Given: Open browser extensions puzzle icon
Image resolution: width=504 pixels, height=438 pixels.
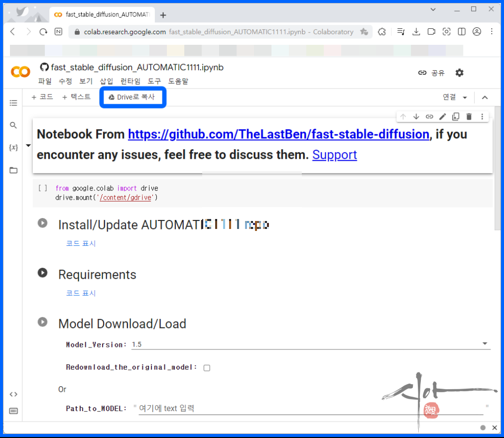Looking at the screenshot, I should click(x=382, y=31).
